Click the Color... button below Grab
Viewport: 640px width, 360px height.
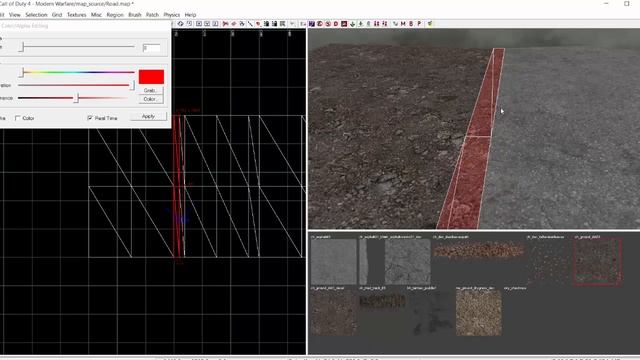[151, 99]
